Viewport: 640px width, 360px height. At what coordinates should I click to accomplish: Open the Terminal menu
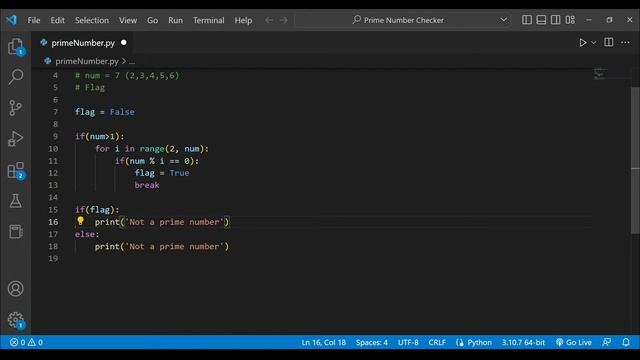pos(209,20)
